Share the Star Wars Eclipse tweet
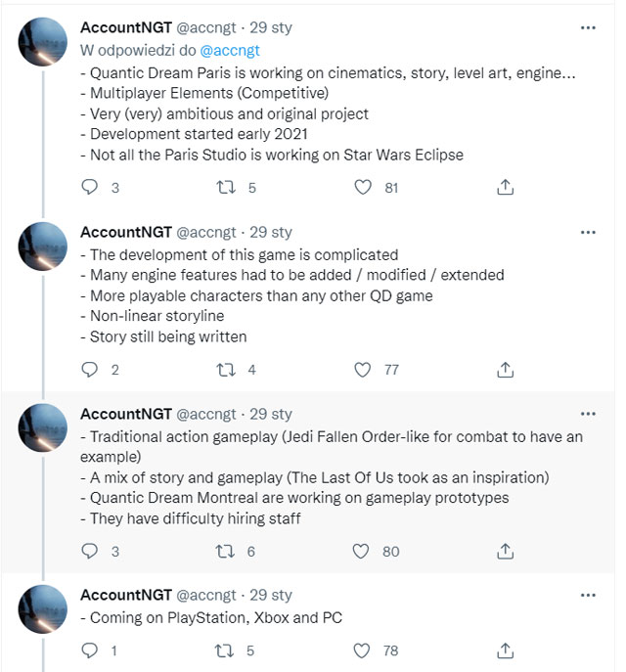Screen dimensions: 626x672 tap(505, 187)
